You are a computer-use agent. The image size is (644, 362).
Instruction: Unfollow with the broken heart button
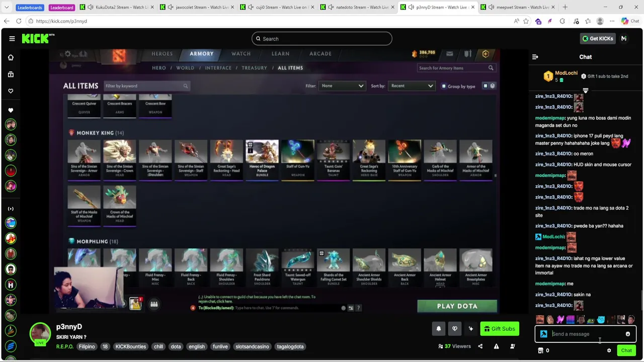(455, 329)
